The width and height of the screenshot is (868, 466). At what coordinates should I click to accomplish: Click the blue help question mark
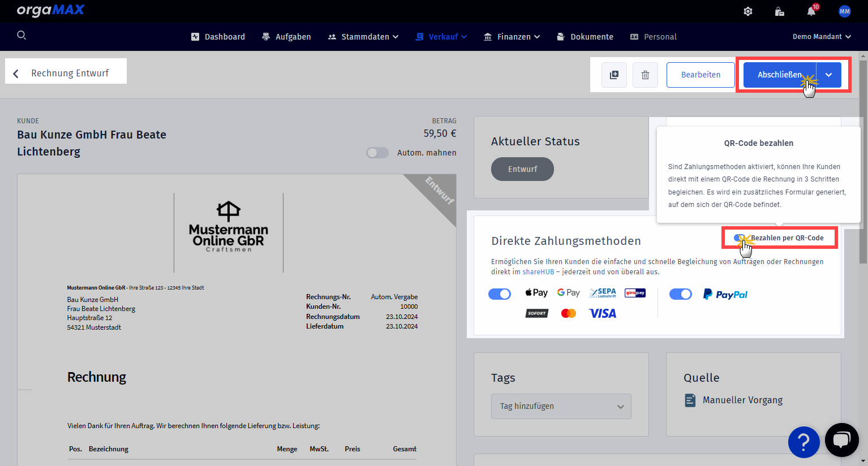click(x=804, y=442)
